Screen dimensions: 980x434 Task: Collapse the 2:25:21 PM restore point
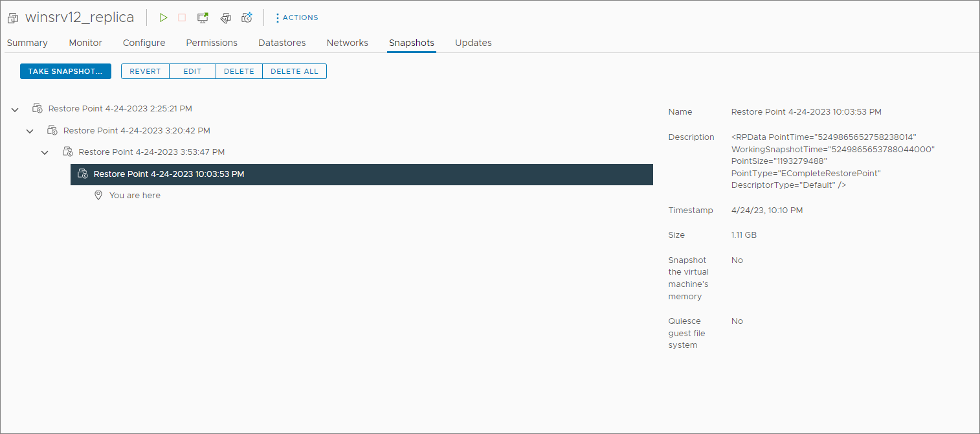pos(15,109)
